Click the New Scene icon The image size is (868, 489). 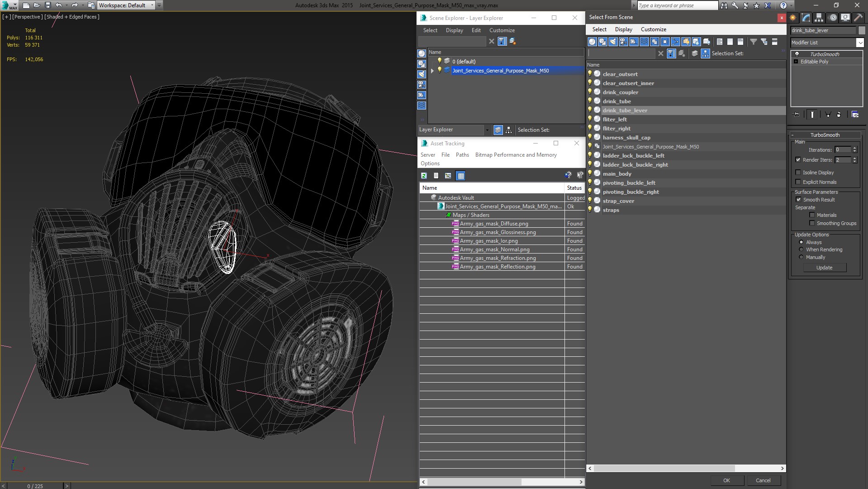click(26, 5)
